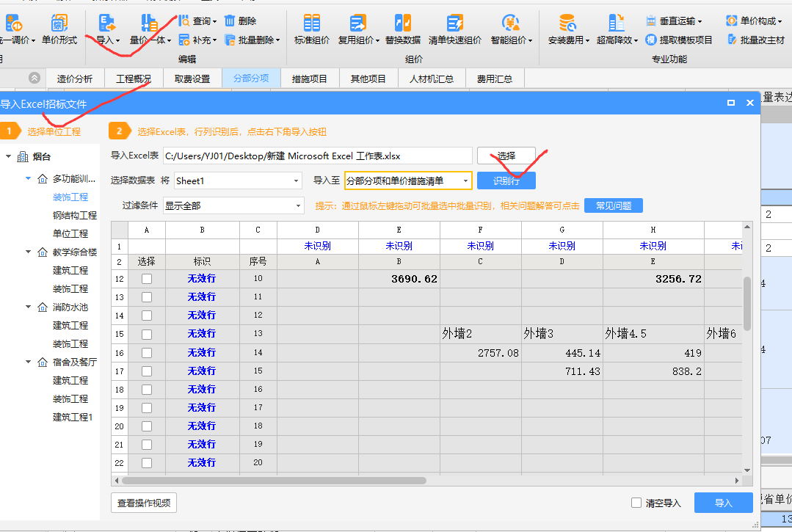792x532 pixels.
Task: Switch to the 分部分项 tab
Action: 251,79
